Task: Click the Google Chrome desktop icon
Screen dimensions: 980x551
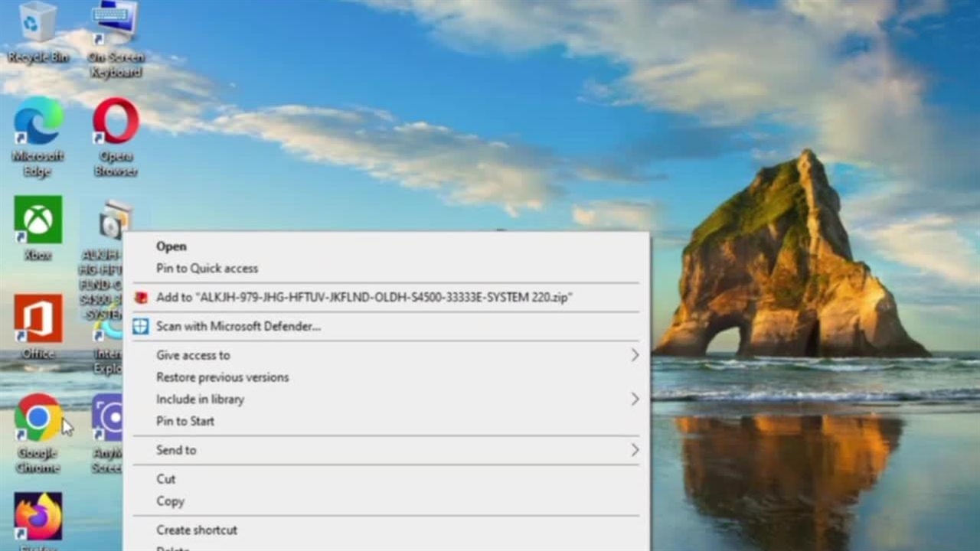Action: click(38, 417)
